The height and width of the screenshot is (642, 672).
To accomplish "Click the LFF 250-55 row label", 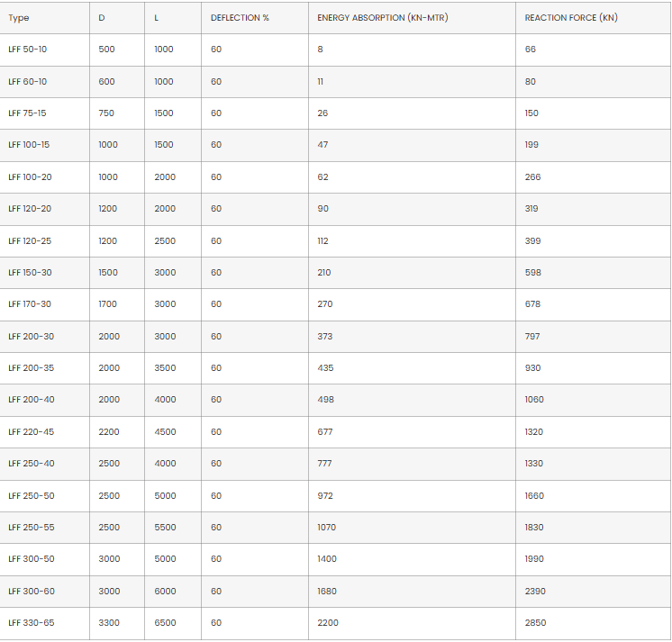I will pos(31,528).
